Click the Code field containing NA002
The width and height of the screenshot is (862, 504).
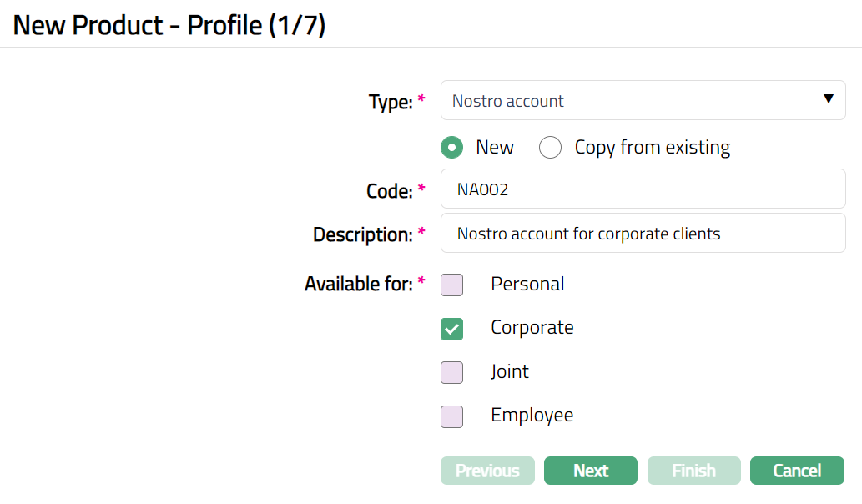pos(643,189)
